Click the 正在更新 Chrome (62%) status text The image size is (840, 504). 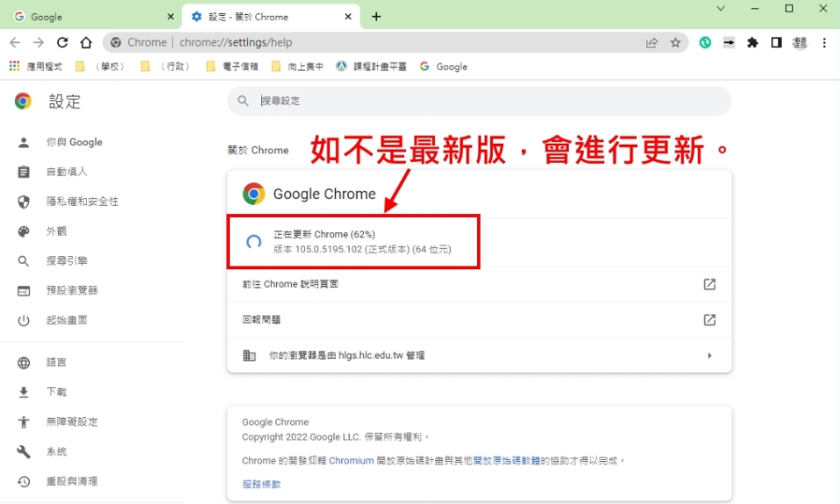(x=324, y=235)
